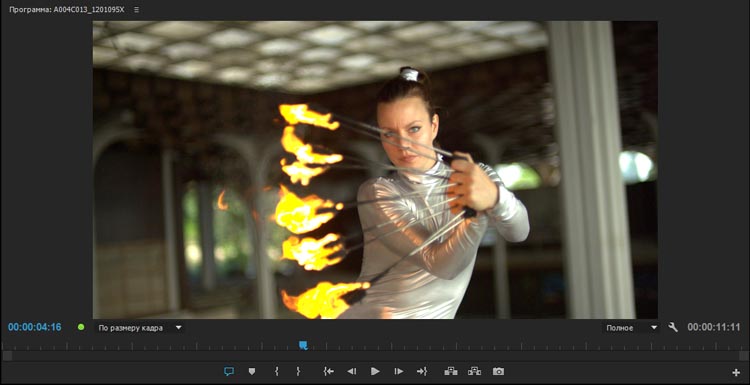Open the 'По размеру кадра' zoom dropdown
Screen dimensions: 750x385
pos(140,328)
